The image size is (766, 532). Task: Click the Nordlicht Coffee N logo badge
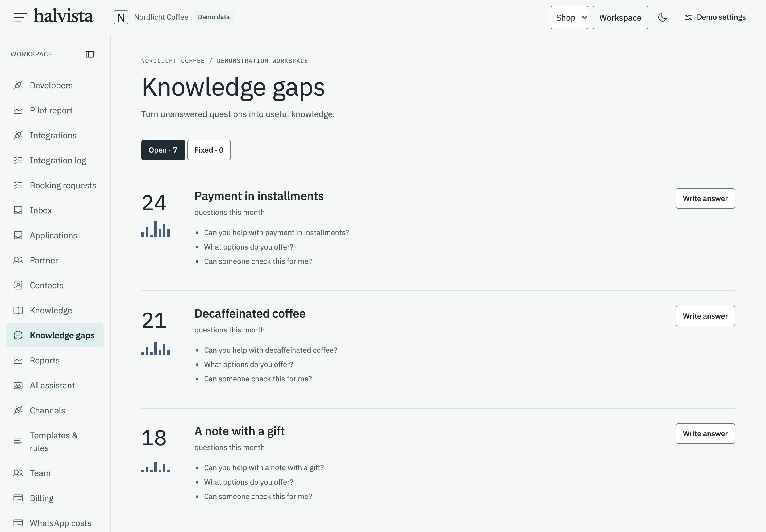click(x=121, y=17)
